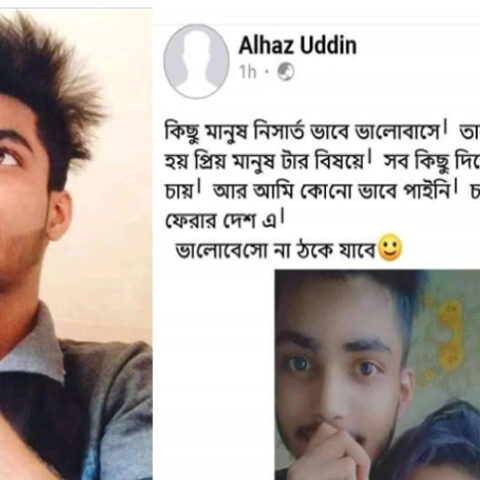This screenshot has height=480, width=480.
Task: Click the post line 'ফেরার দেশ এ'
Action: pyautogui.click(x=225, y=220)
